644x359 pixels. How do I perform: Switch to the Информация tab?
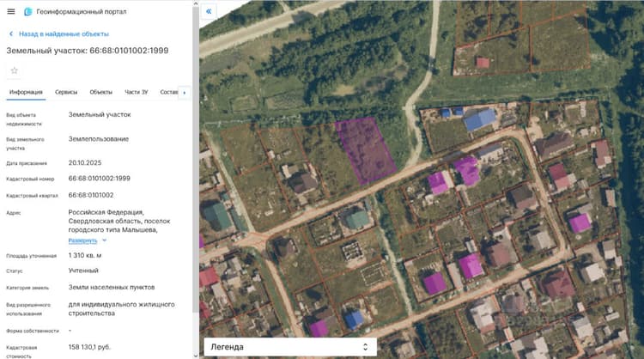(26, 92)
